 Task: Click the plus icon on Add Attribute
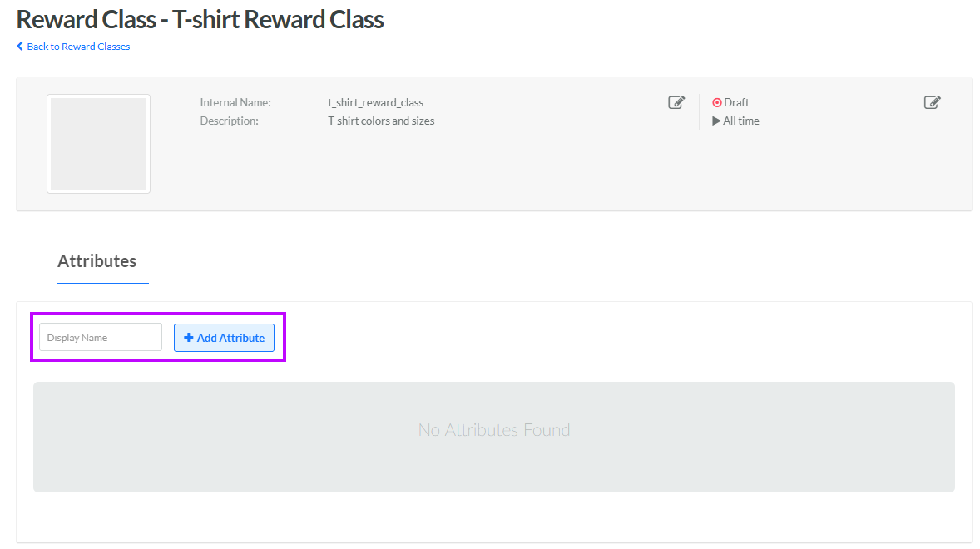189,338
